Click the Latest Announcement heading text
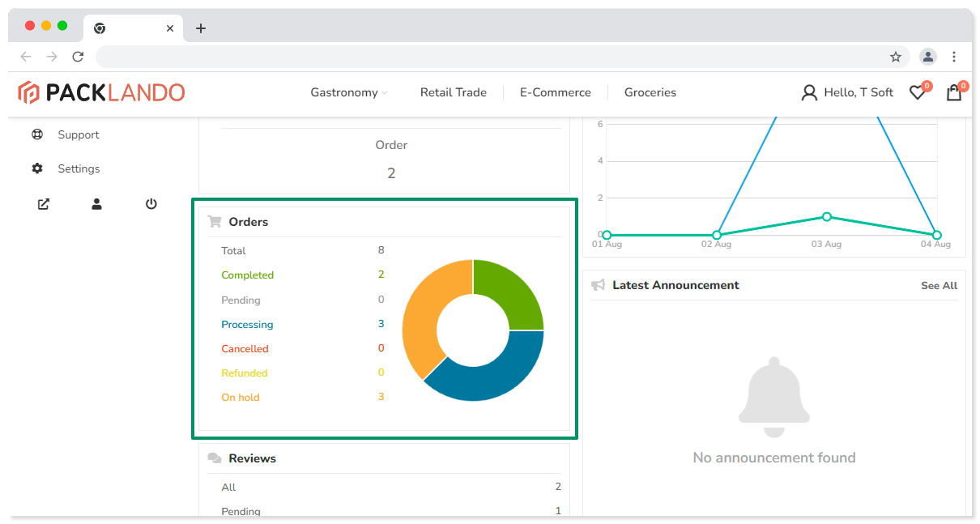 tap(675, 285)
